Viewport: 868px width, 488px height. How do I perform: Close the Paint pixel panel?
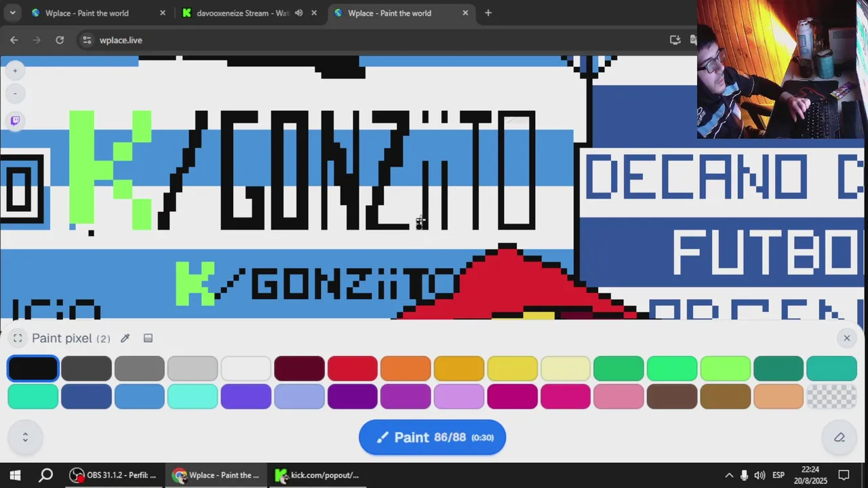coord(846,338)
